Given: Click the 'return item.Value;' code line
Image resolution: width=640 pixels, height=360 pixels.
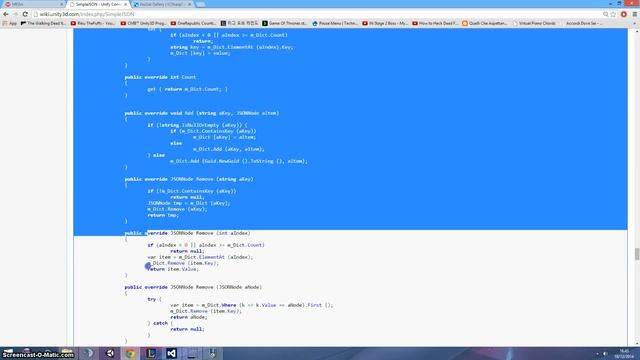Looking at the screenshot, I should (x=173, y=269).
